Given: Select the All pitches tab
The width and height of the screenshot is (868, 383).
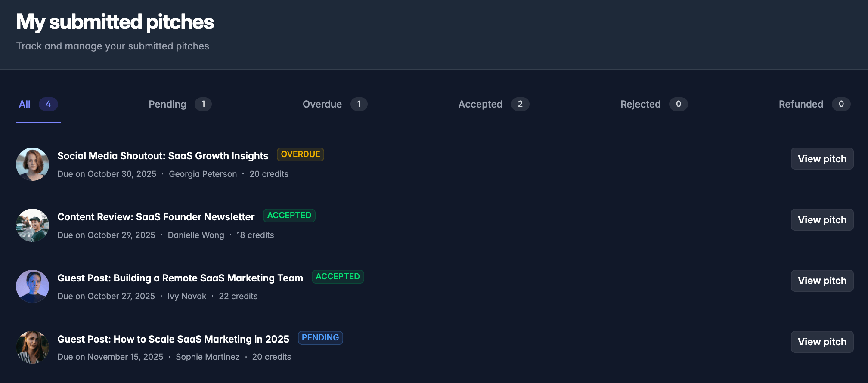Looking at the screenshot, I should click(x=38, y=104).
